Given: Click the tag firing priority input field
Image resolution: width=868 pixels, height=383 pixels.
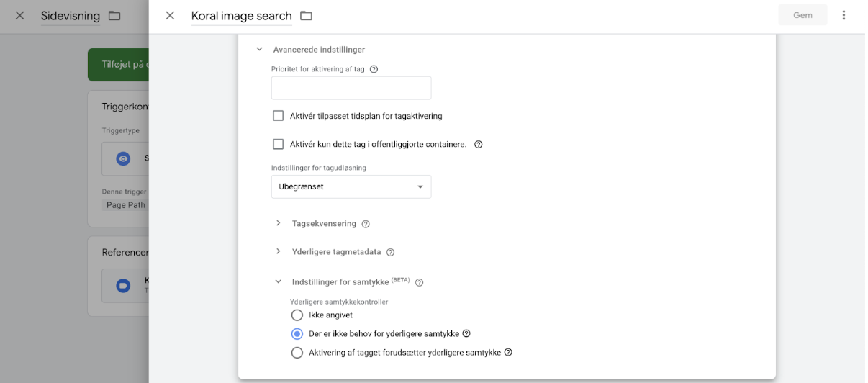Looking at the screenshot, I should (x=351, y=89).
